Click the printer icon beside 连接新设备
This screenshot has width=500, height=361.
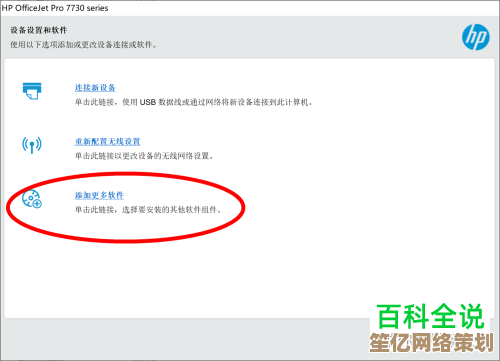coord(32,91)
